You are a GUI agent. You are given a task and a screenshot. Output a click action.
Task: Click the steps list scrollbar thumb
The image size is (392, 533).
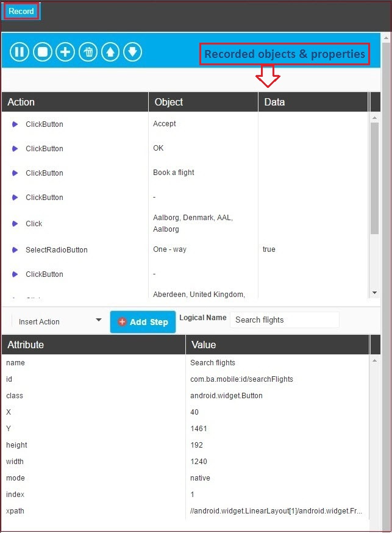(374, 179)
